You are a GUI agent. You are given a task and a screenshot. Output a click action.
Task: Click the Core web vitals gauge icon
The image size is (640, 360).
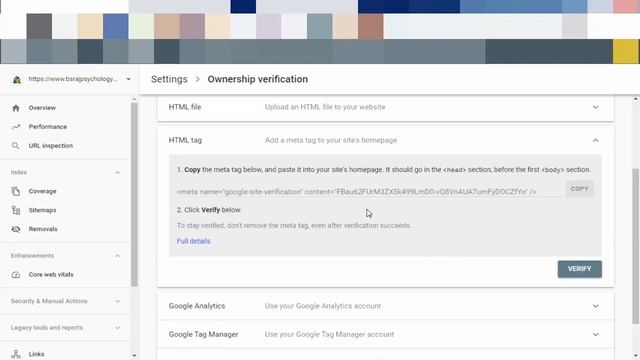point(16,275)
